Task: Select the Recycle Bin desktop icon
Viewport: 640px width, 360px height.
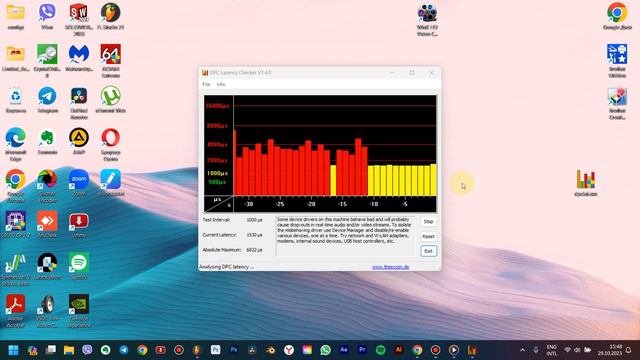Action: click(16, 100)
